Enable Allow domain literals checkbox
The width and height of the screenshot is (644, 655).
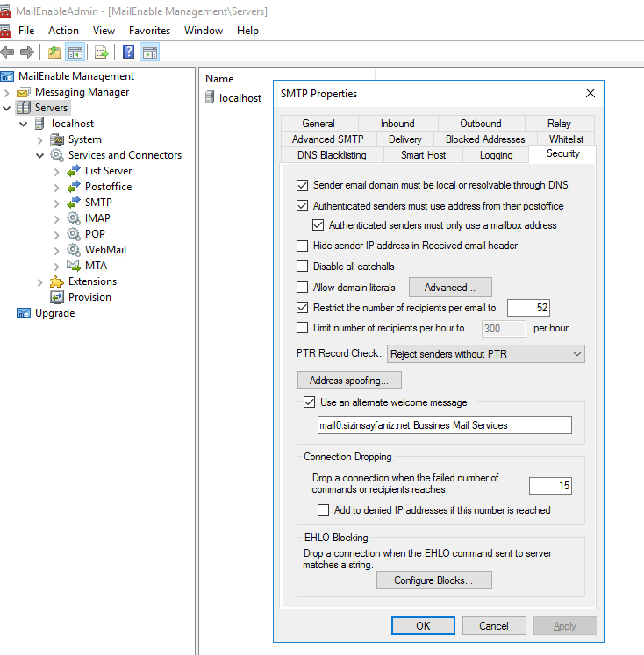302,288
